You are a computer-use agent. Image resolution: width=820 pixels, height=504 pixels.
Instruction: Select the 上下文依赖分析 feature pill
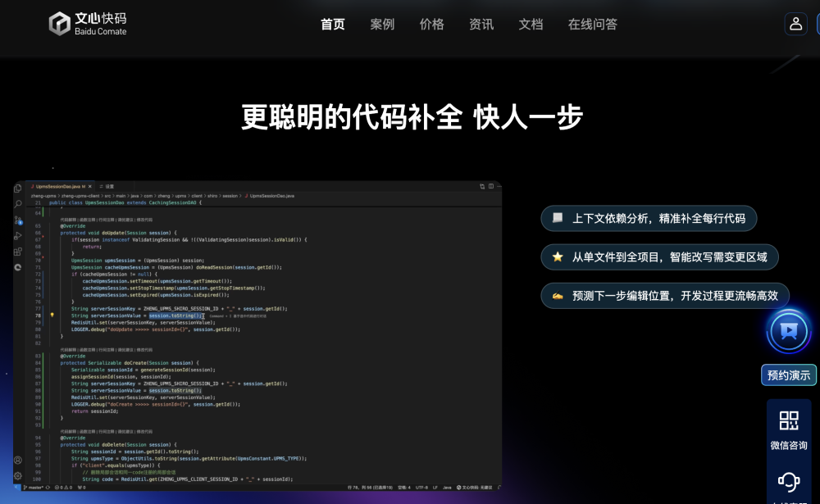[x=649, y=219]
